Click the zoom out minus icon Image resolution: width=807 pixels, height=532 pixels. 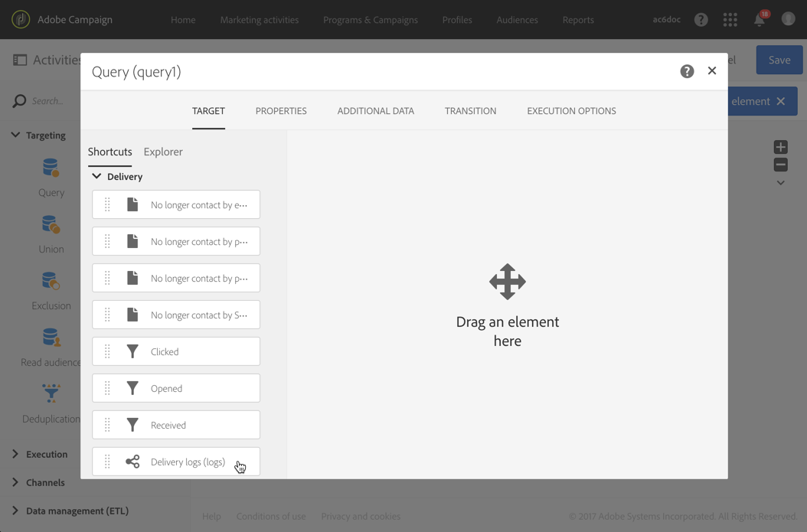(780, 165)
